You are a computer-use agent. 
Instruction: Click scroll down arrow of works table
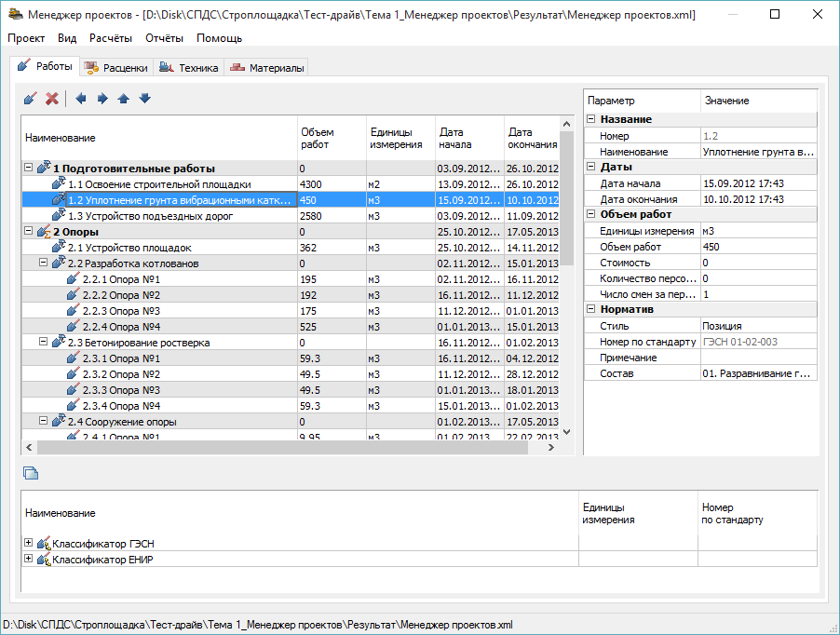567,431
